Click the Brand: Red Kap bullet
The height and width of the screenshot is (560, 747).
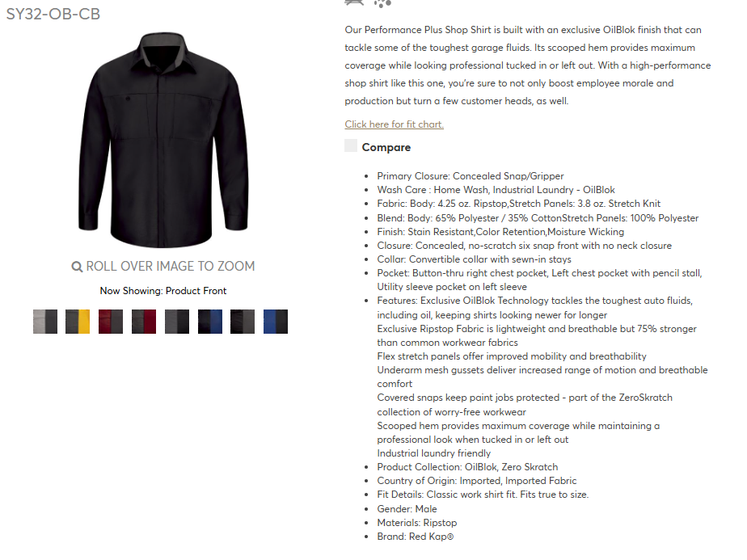[415, 537]
